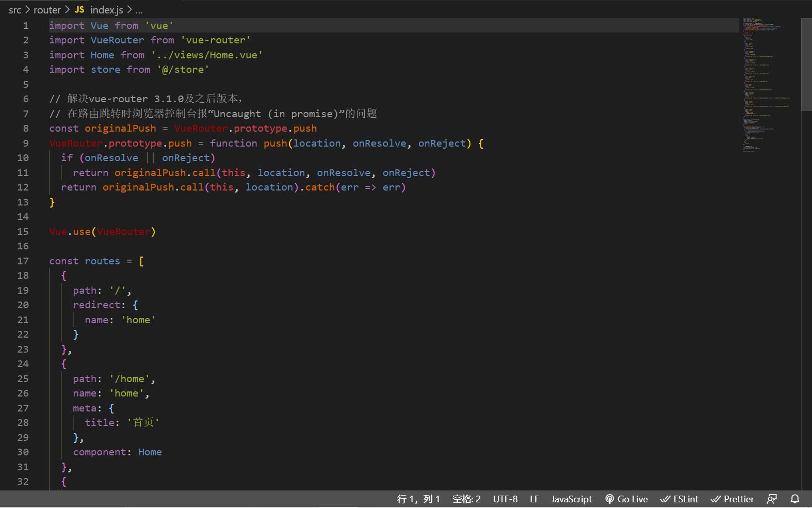
Task: Click the catch call on line 12
Action: pyautogui.click(x=320, y=187)
